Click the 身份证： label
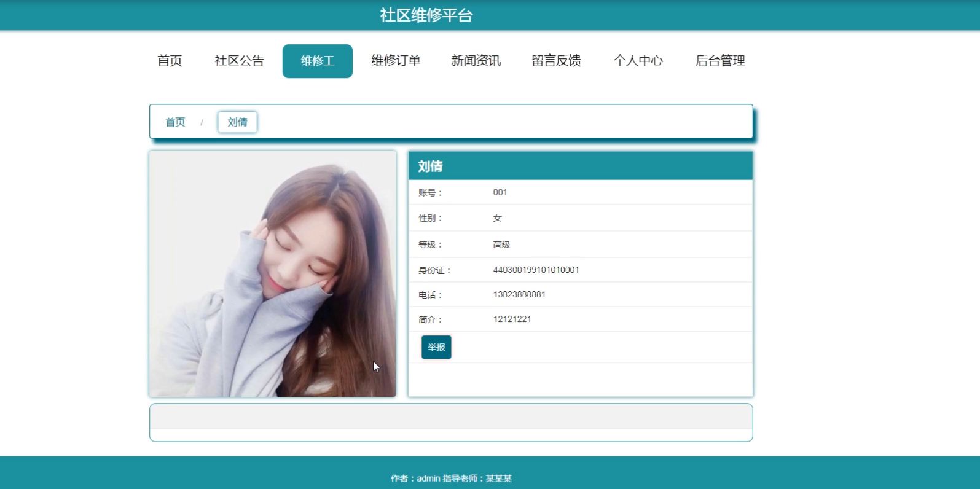 (x=435, y=270)
